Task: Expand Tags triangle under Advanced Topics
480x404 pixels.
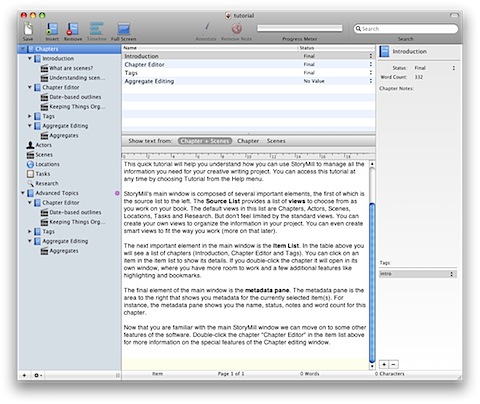Action: pyautogui.click(x=30, y=231)
